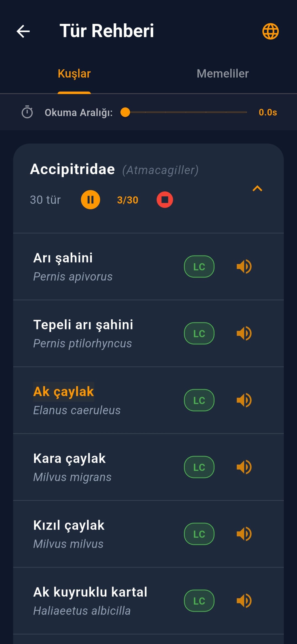Stop the species reading playback
The image size is (297, 644).
[x=165, y=200]
